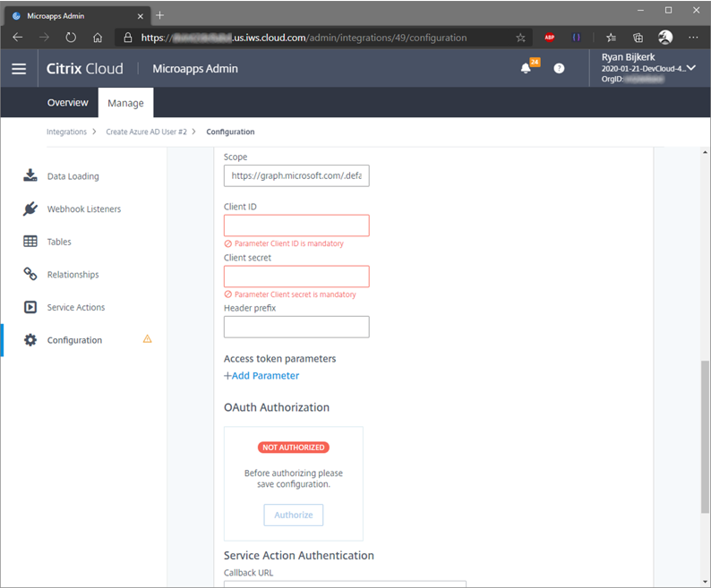Click the Citrix Cloud logo

point(85,68)
